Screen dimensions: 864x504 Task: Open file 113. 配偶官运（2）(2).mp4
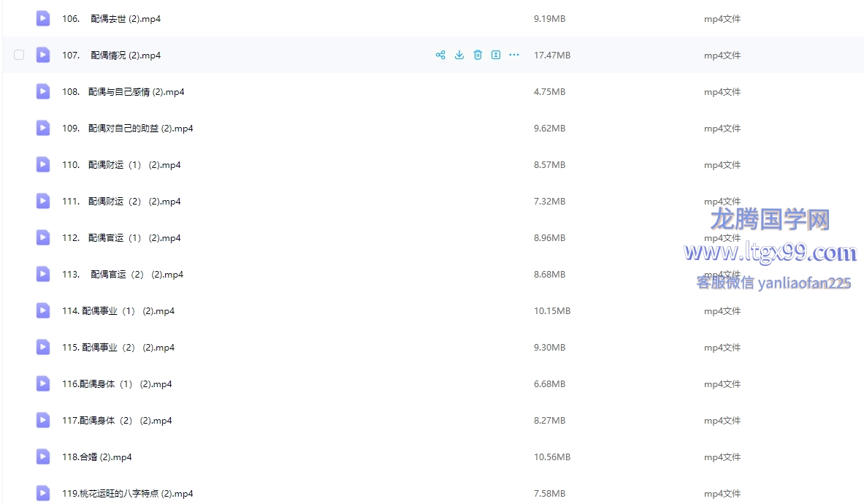point(123,275)
